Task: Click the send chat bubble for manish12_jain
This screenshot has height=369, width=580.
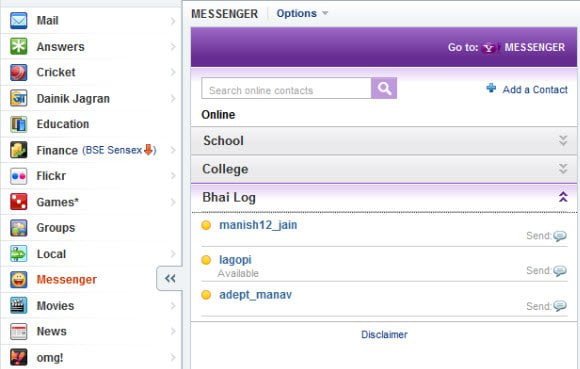Action: (560, 236)
